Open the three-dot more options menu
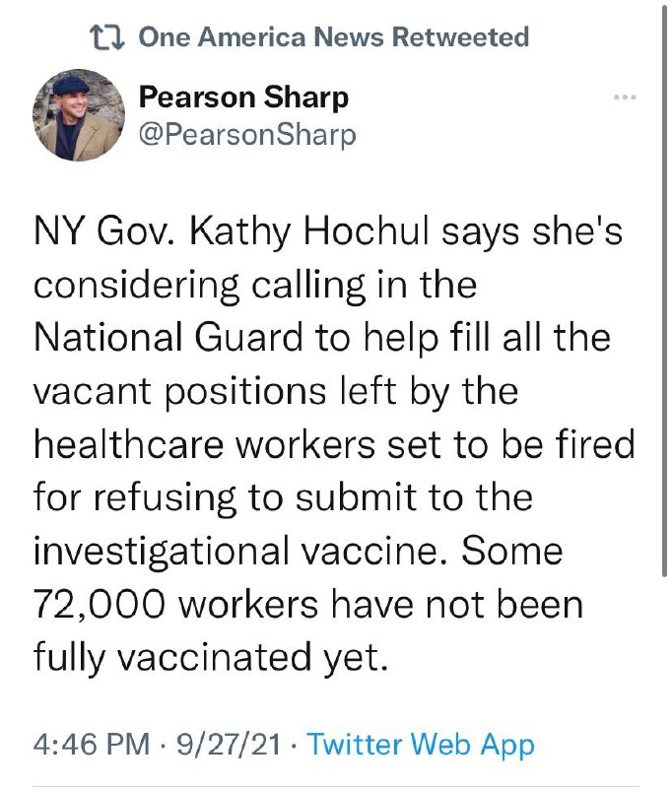 point(625,98)
